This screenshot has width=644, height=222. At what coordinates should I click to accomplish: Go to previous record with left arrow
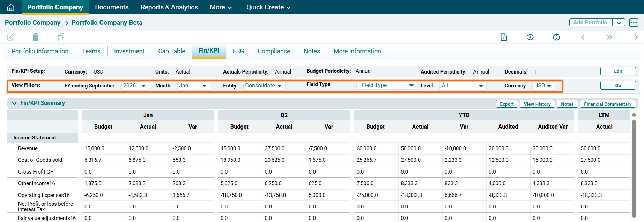(x=583, y=37)
